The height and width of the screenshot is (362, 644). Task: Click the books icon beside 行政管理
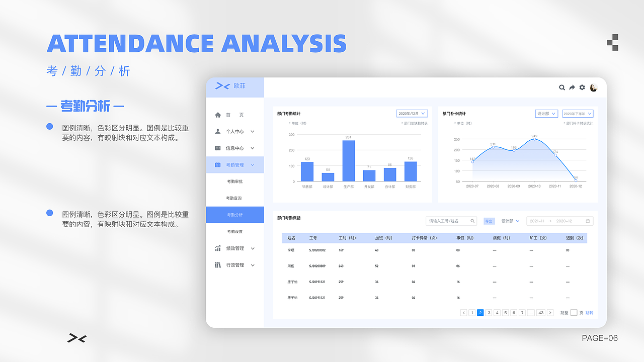pyautogui.click(x=218, y=265)
